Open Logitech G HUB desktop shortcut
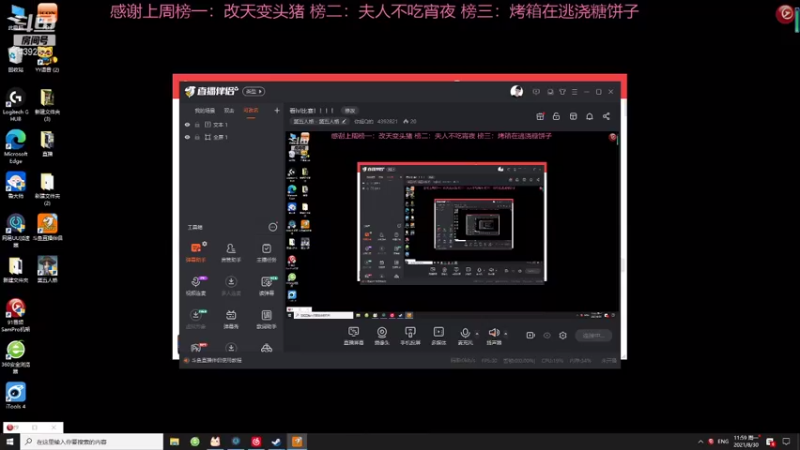This screenshot has height=450, width=800. [x=16, y=105]
